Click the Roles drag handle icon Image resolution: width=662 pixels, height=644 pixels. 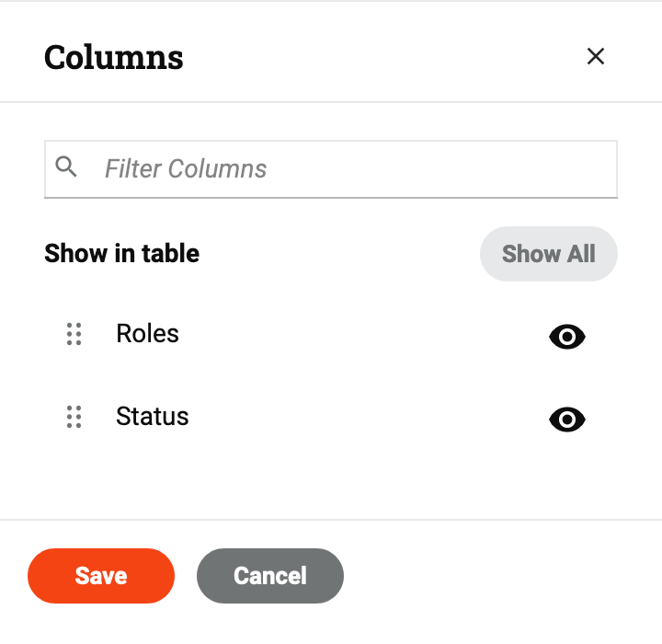74,334
